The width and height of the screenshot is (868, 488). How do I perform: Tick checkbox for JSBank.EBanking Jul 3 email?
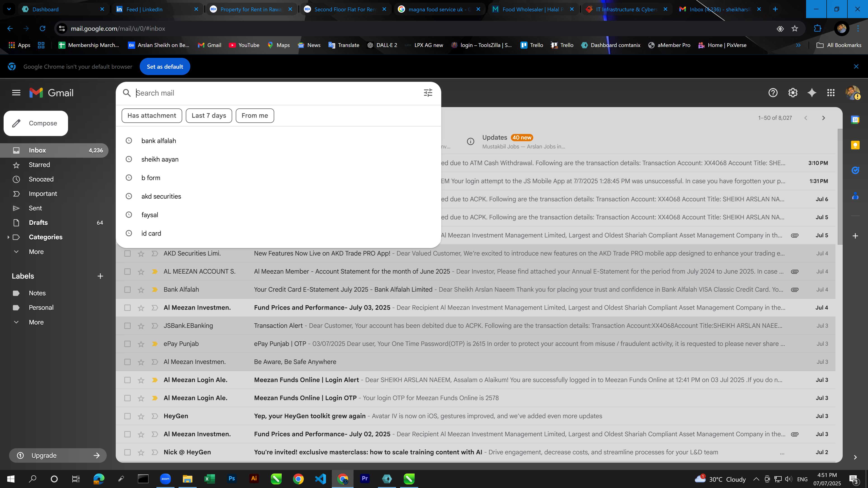click(127, 326)
